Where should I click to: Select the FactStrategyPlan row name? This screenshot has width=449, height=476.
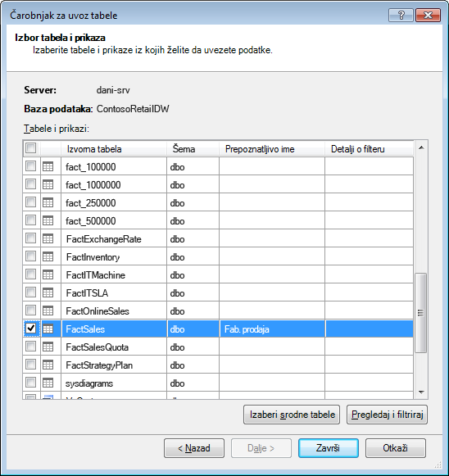[x=99, y=365]
